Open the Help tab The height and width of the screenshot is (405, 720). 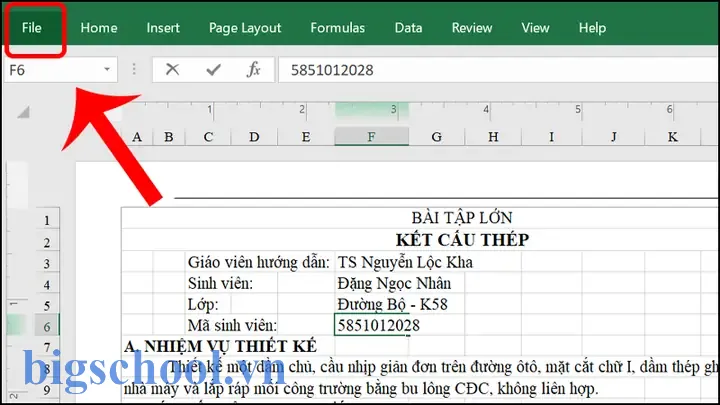[x=592, y=28]
